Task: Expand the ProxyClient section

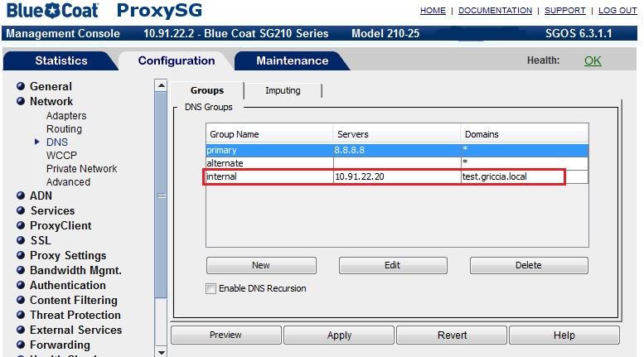Action: pos(61,225)
